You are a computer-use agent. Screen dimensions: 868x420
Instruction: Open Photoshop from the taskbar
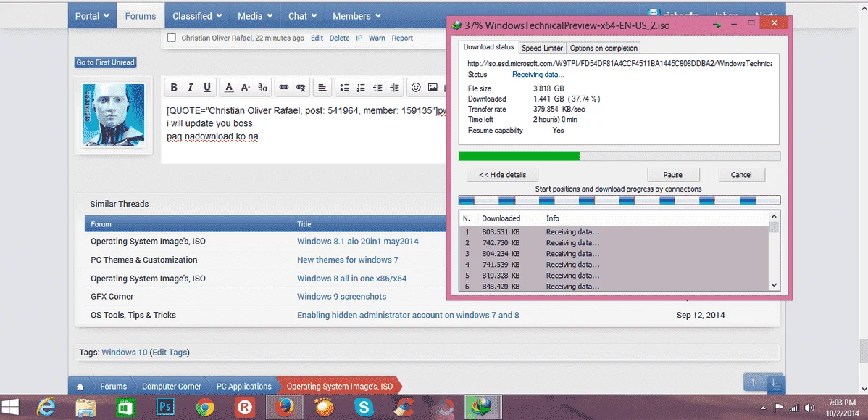(165, 408)
